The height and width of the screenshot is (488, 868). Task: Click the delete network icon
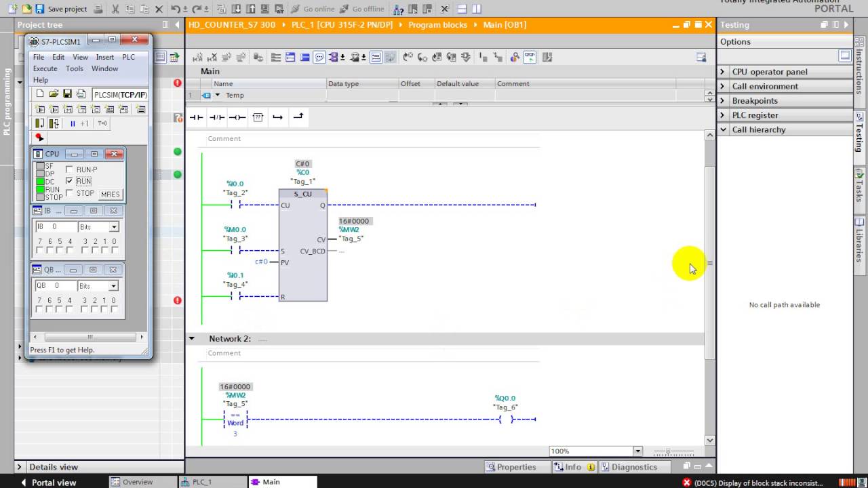pyautogui.click(x=212, y=58)
